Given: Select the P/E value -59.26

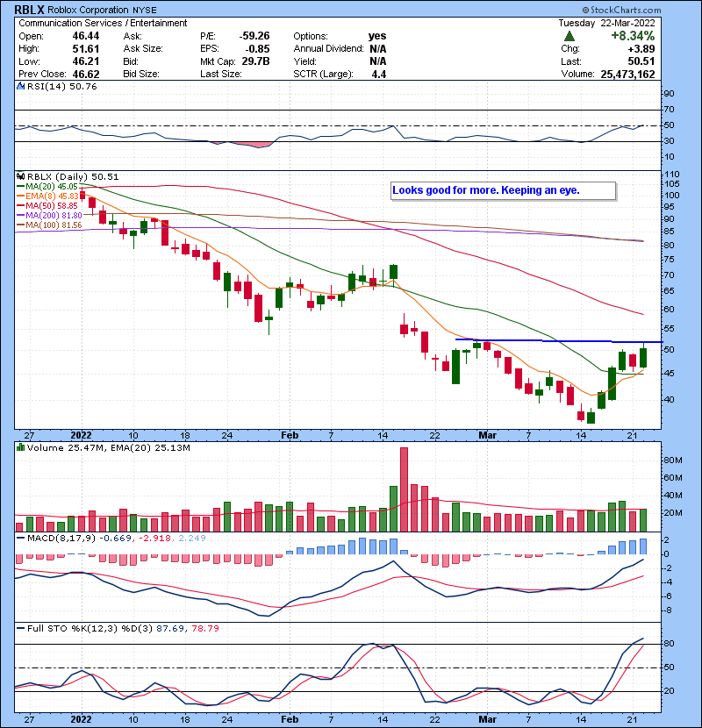Looking at the screenshot, I should click(x=254, y=36).
